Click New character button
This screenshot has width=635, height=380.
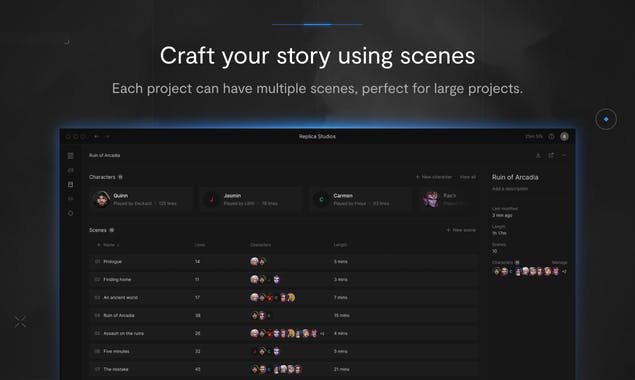(x=433, y=177)
